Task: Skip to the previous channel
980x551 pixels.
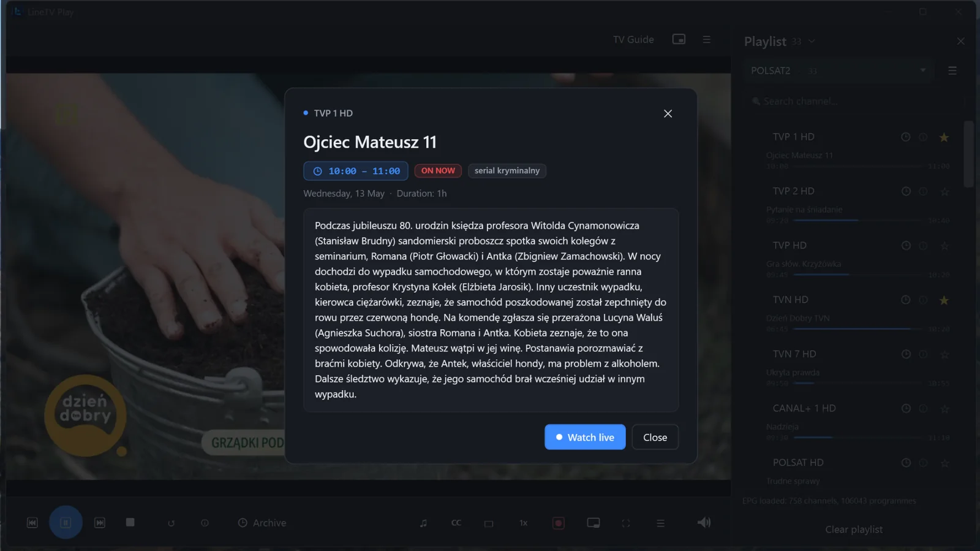Action: (x=32, y=523)
